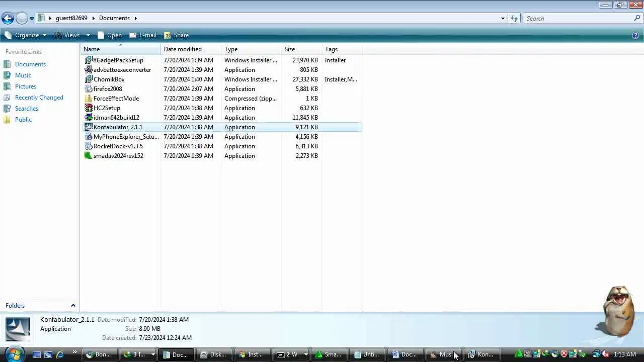Sort by Tags column header

coord(342,49)
